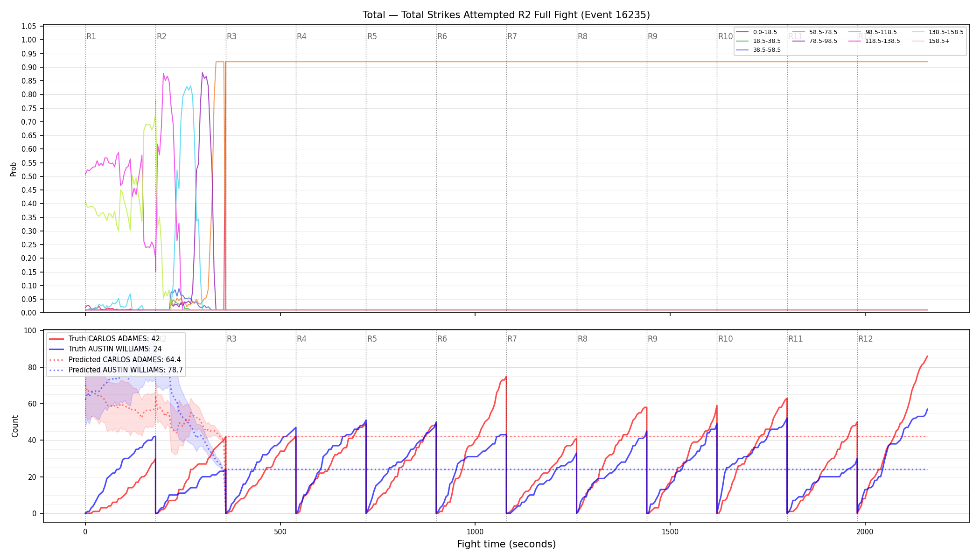This screenshot has height=560, width=980.
Task: Click the chart title Total Strikes Attempted
Action: pos(506,15)
